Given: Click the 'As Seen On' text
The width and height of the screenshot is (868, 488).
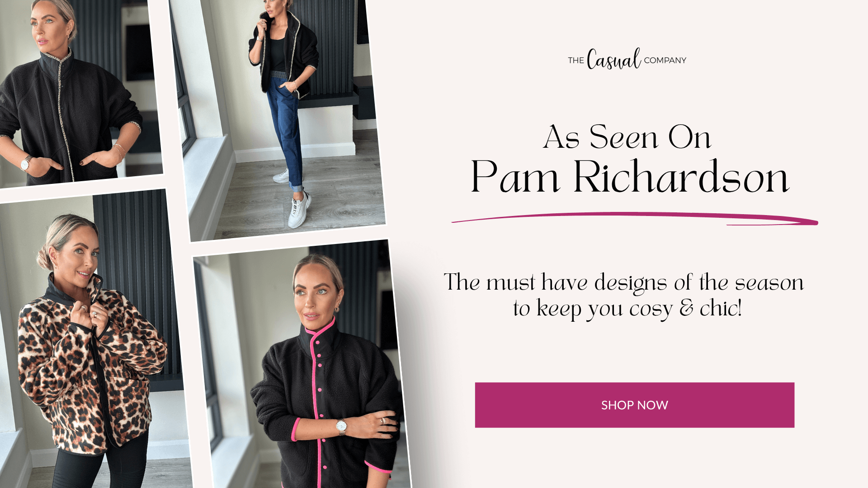Looking at the screenshot, I should click(x=627, y=137).
